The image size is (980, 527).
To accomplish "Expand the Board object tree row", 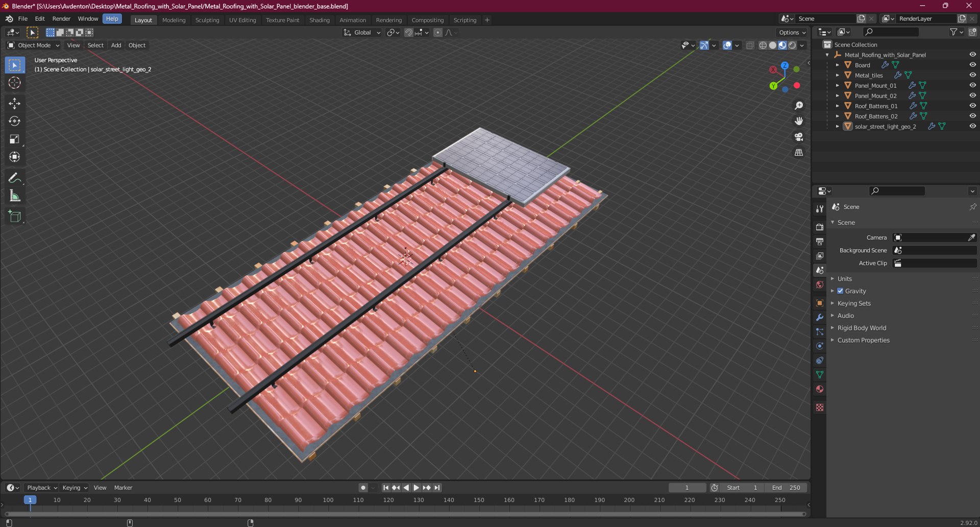I will 837,65.
